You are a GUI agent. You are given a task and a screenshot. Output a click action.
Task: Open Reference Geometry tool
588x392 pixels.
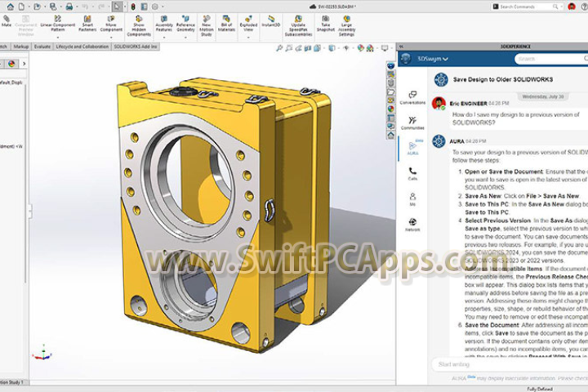click(185, 23)
